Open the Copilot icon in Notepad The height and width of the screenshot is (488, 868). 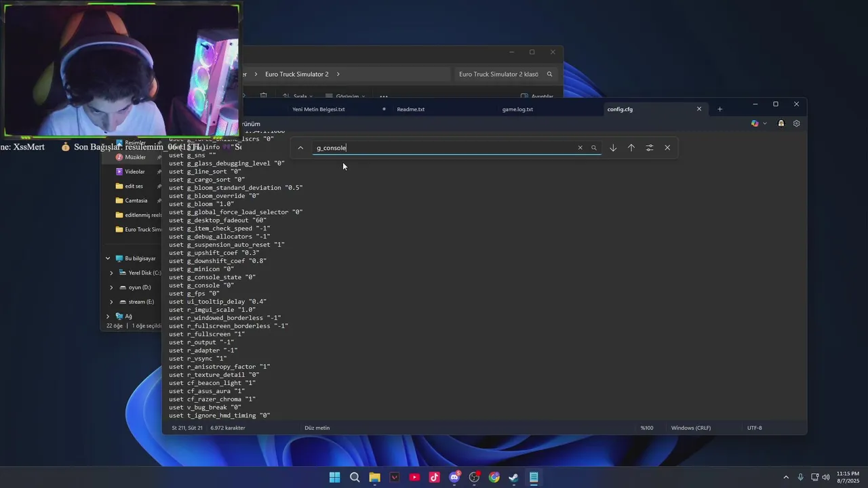[x=755, y=123]
